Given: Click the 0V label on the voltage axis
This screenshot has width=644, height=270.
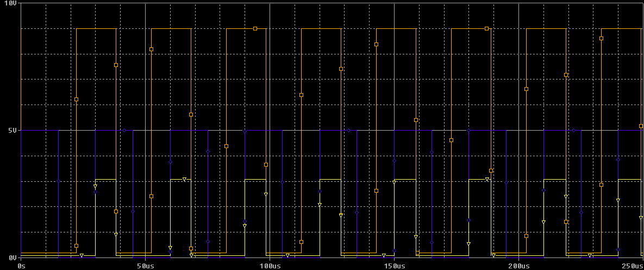Looking at the screenshot, I should [13, 257].
